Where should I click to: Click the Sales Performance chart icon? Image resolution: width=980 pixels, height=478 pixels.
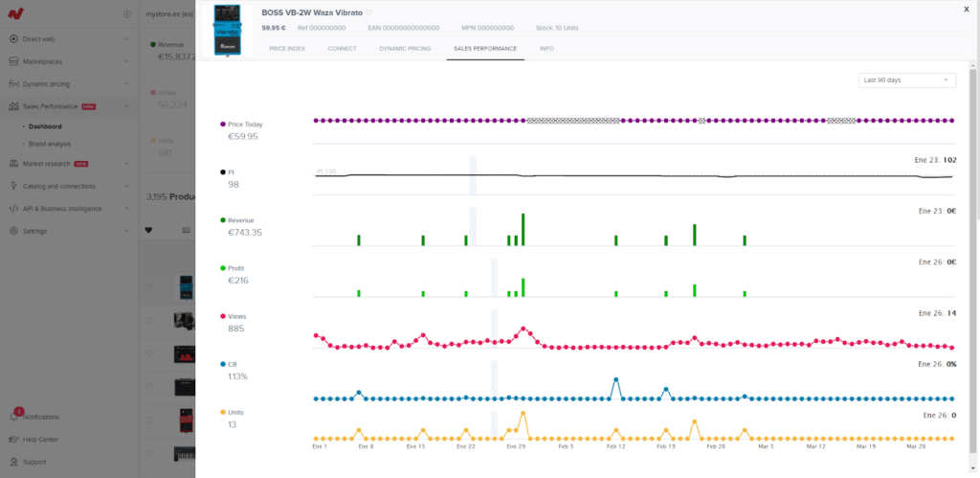[13, 106]
